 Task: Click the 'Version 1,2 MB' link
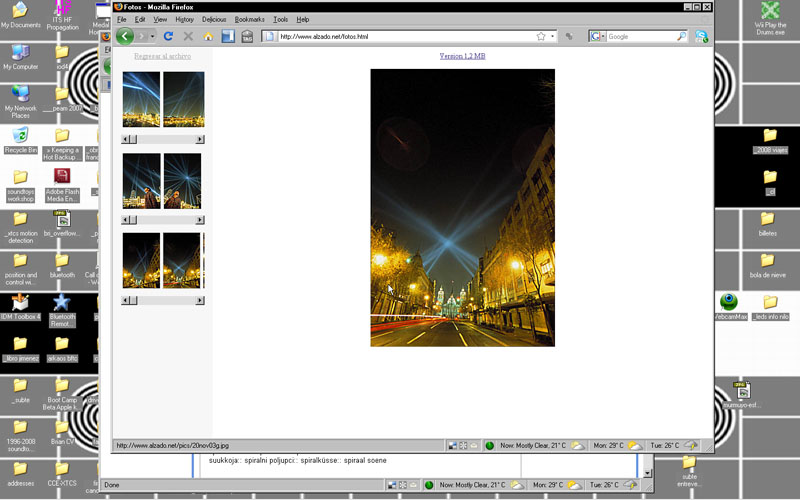click(462, 57)
